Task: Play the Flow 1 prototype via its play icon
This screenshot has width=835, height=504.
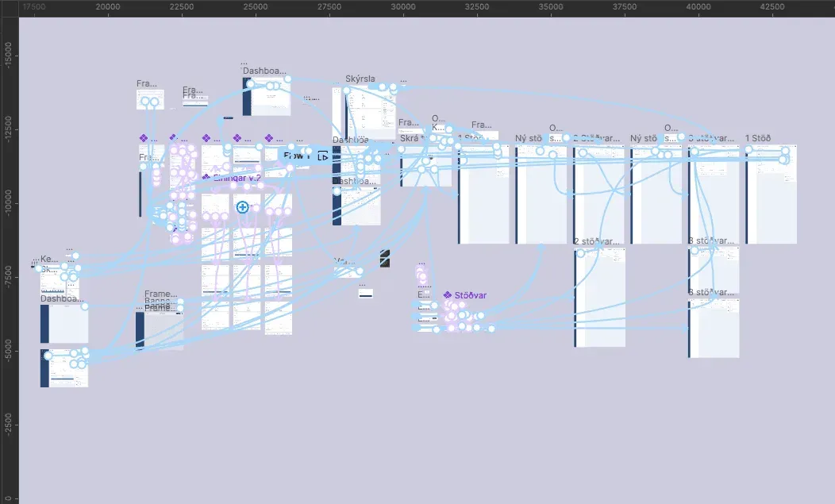Action: [x=323, y=156]
